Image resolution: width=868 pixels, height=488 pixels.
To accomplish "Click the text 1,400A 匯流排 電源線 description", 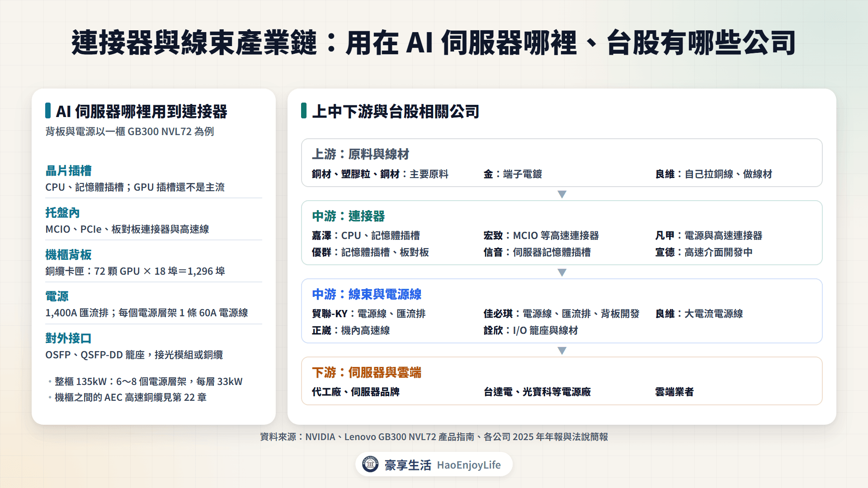I will [x=146, y=313].
